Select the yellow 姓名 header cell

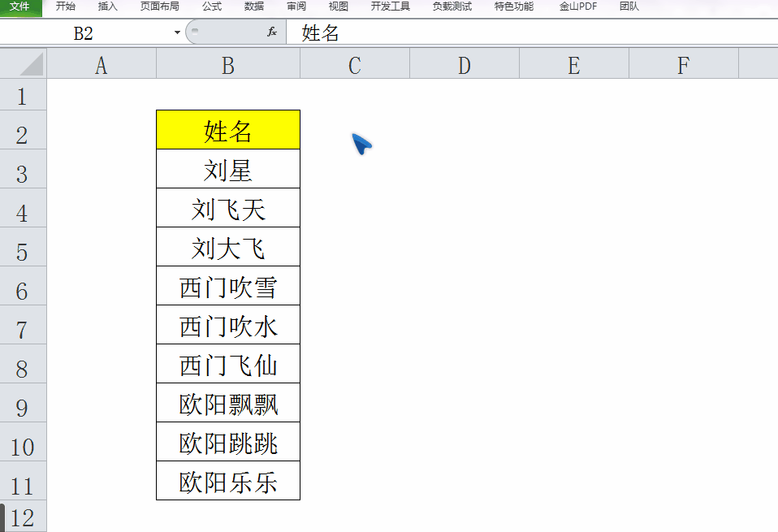tap(227, 129)
